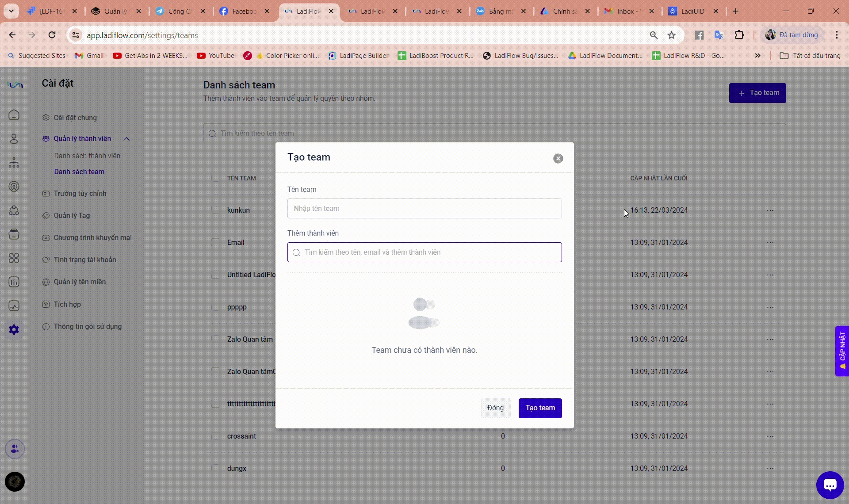The width and height of the screenshot is (849, 504).
Task: Switch to the YouTube bookmark
Action: pos(216,56)
